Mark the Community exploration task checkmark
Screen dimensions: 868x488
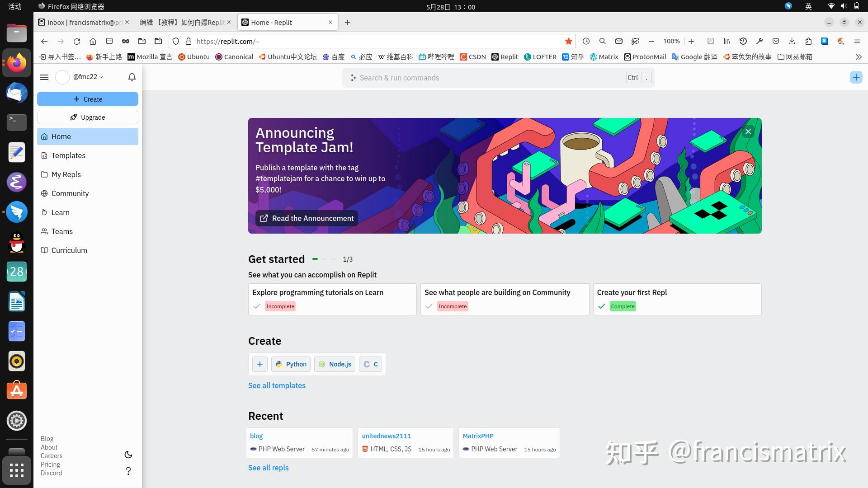[x=429, y=306]
